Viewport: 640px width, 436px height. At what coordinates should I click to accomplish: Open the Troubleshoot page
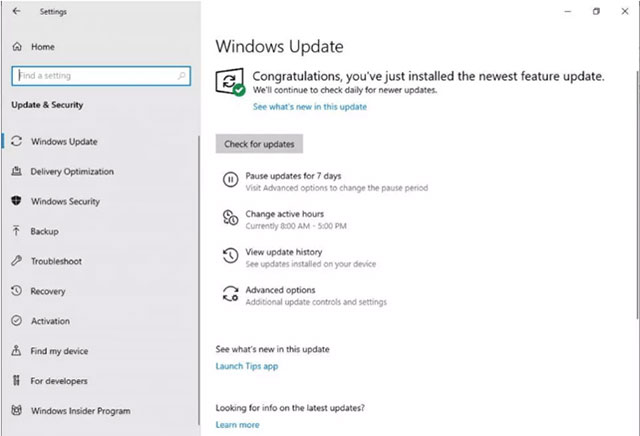56,261
